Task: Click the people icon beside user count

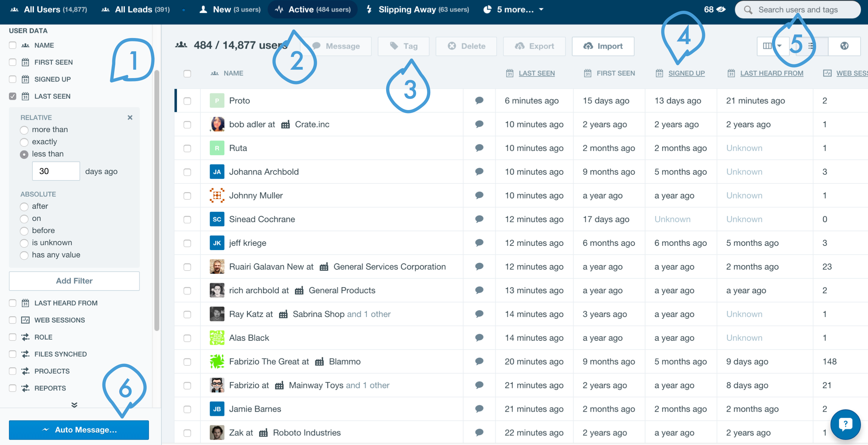Action: pyautogui.click(x=181, y=45)
